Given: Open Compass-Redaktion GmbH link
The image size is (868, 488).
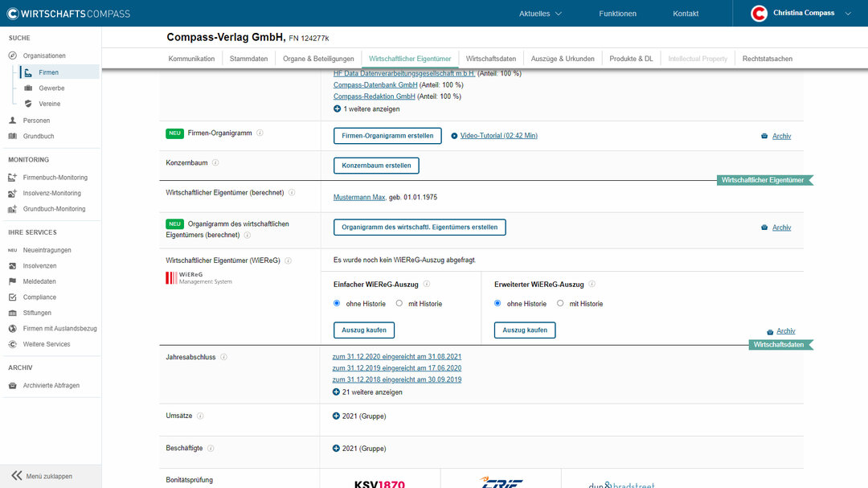Looking at the screenshot, I should 375,96.
